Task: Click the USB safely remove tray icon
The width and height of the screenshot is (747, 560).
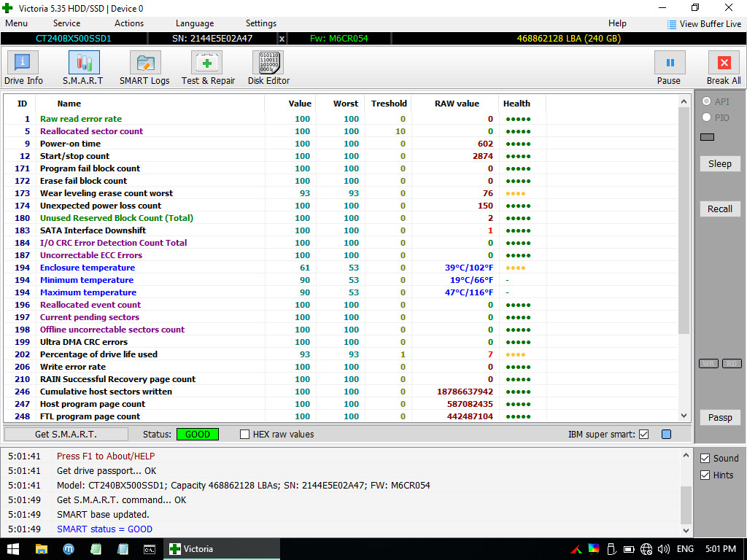Action: tap(612, 549)
